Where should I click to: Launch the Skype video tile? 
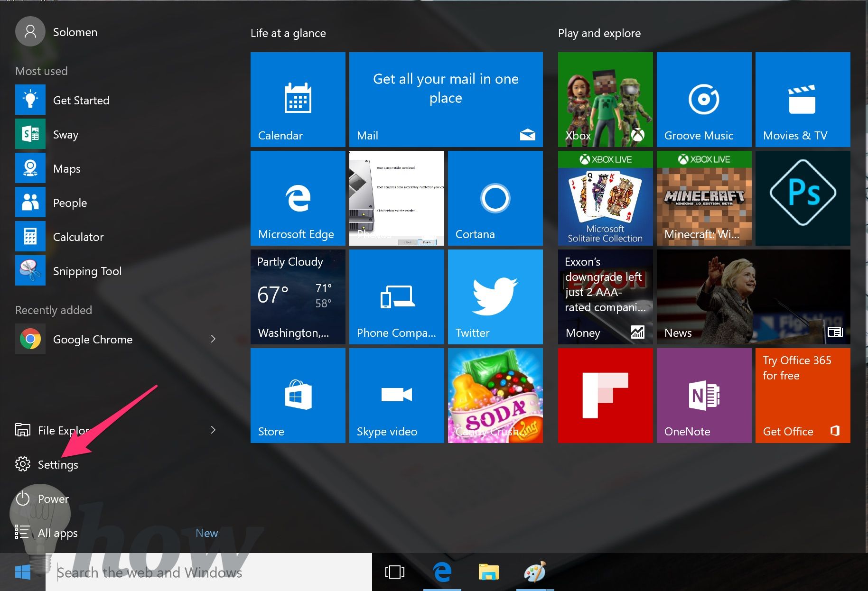(396, 395)
